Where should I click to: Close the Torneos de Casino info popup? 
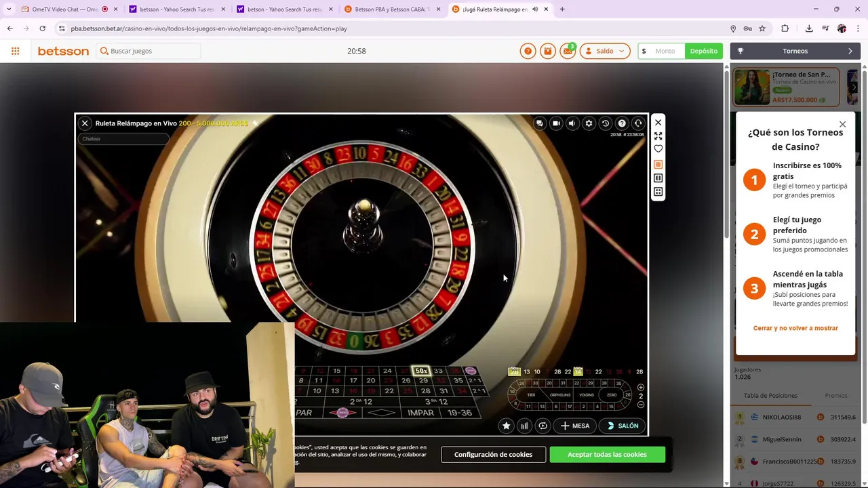[x=842, y=125]
